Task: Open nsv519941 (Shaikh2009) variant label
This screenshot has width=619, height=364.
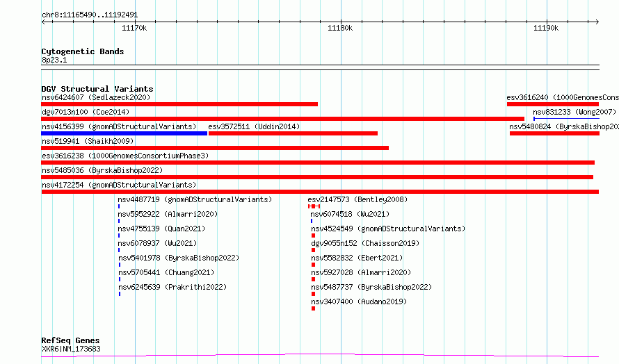Action: coord(88,141)
